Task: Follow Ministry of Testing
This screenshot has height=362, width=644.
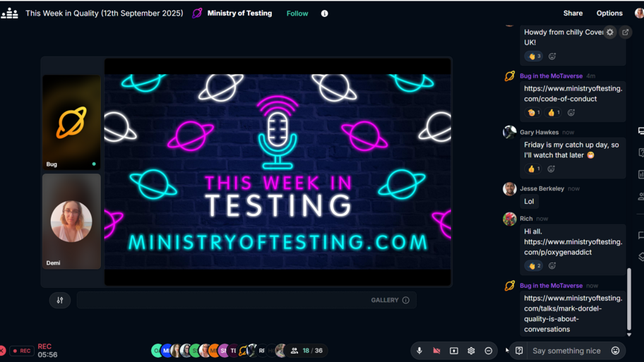Action: (x=297, y=13)
